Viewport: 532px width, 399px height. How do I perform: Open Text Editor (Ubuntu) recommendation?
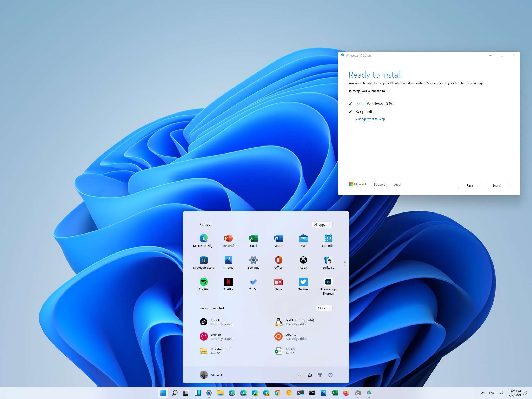294,322
